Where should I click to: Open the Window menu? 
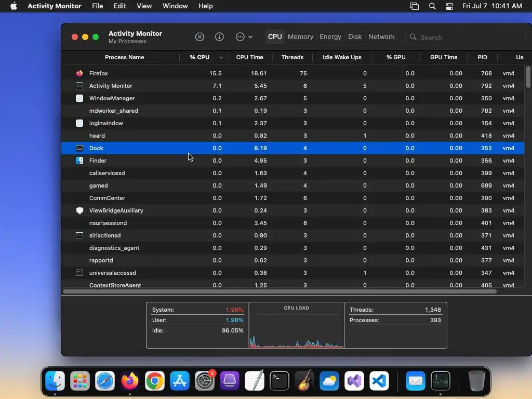pyautogui.click(x=175, y=6)
